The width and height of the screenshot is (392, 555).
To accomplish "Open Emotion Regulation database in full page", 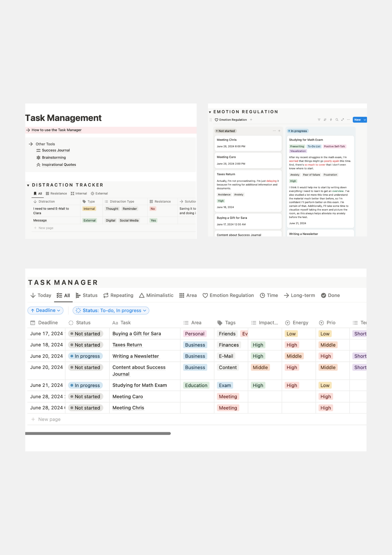I will tap(343, 120).
